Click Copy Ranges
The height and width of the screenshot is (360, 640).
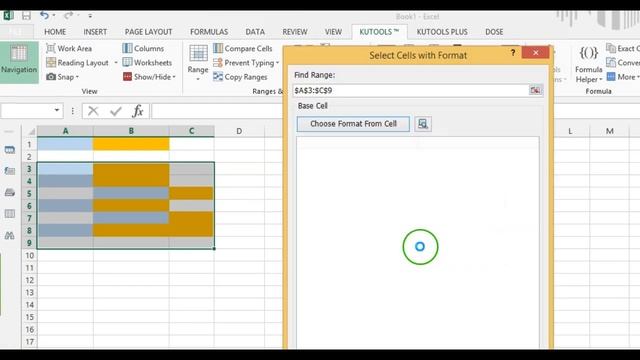[240, 77]
